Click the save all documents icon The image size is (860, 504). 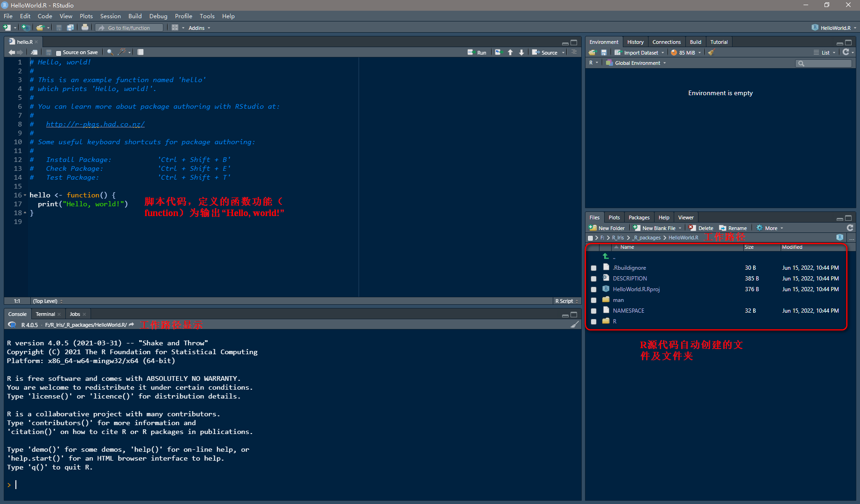[x=70, y=28]
